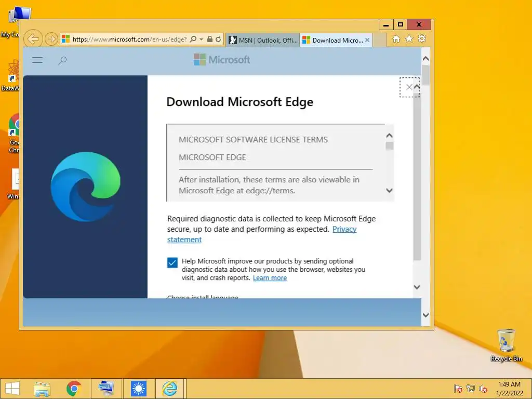Open the taskbar clock showing 1:49 AM
532x399 pixels.
point(509,389)
